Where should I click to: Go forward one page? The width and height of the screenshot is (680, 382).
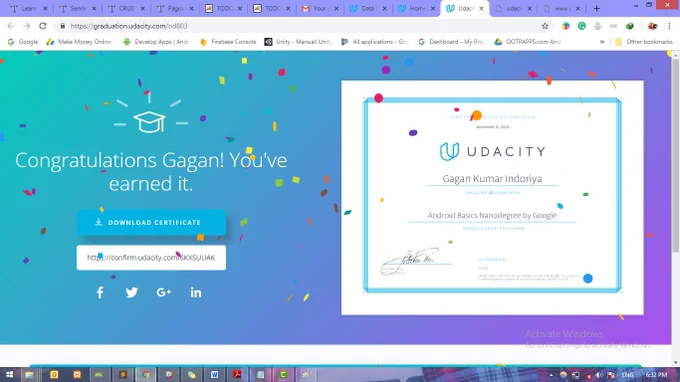[26, 26]
